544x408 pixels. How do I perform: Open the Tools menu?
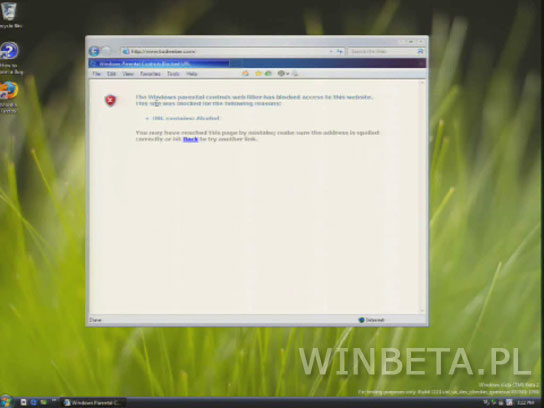point(173,74)
